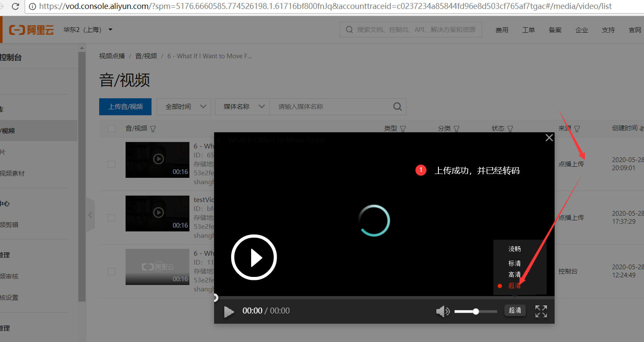
Task: Select the 音/视频 sidebar item
Action: pyautogui.click(x=39, y=131)
